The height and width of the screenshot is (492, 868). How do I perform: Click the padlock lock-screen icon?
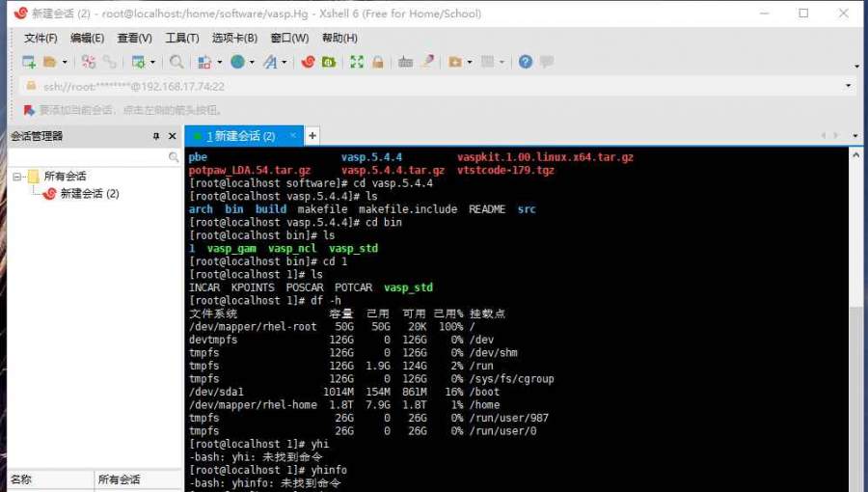(378, 62)
